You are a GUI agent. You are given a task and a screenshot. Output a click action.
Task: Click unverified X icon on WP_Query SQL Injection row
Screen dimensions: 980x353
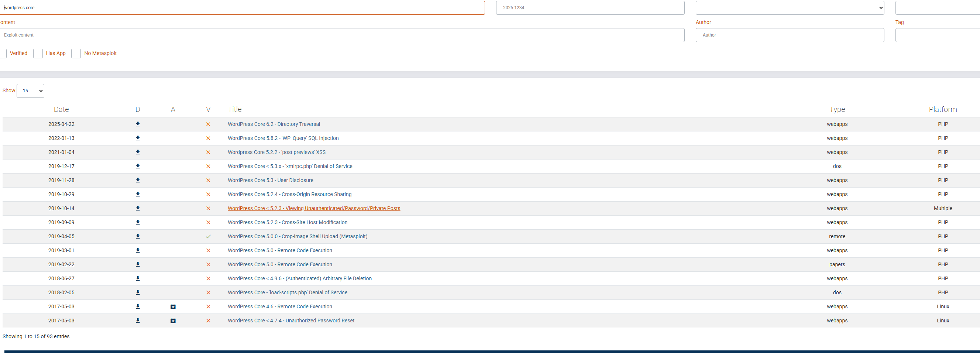208,138
